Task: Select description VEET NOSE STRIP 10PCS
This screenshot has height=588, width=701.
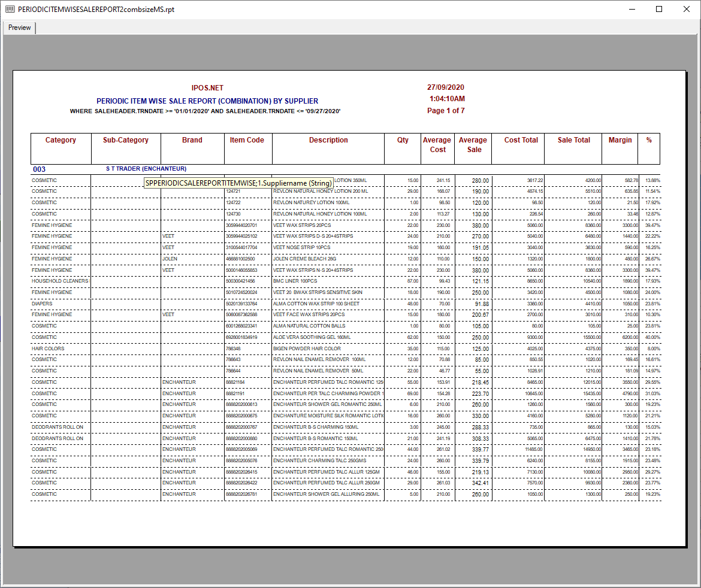Action: click(302, 247)
